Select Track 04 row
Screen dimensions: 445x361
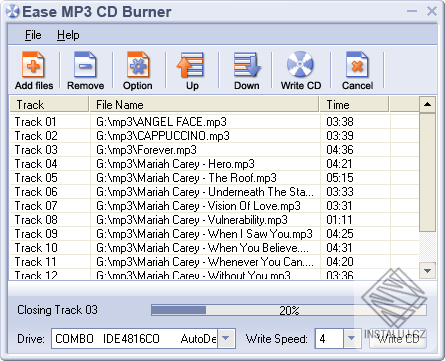click(x=214, y=164)
